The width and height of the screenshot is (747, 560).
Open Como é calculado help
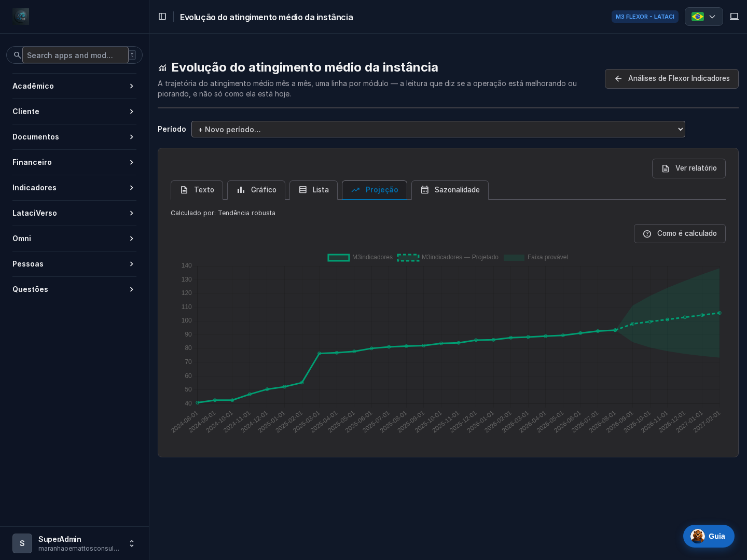(x=680, y=234)
